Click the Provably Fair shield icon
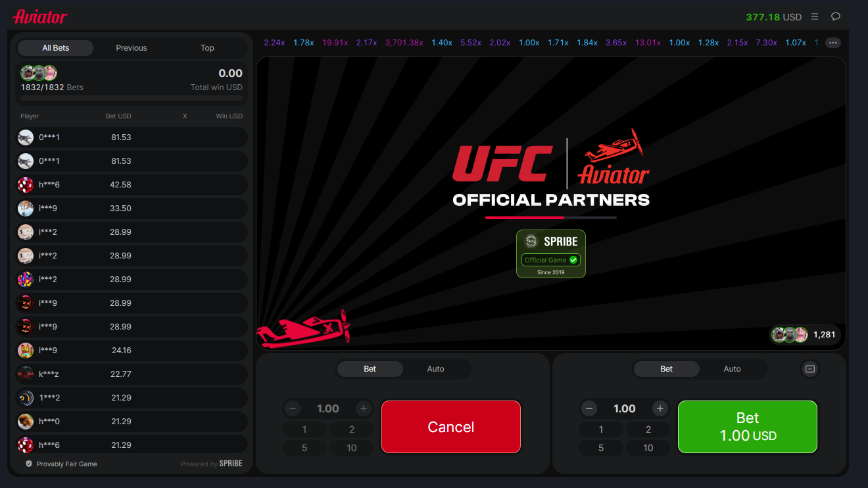The width and height of the screenshot is (868, 488). click(29, 464)
